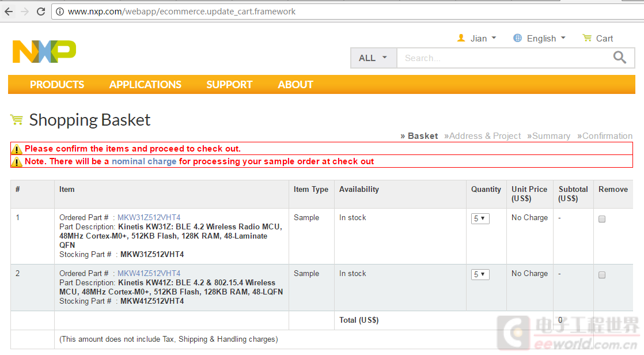The width and height of the screenshot is (644, 355).
Task: Open the MKW31Z512VHT4 ordered part link
Action: coord(149,217)
